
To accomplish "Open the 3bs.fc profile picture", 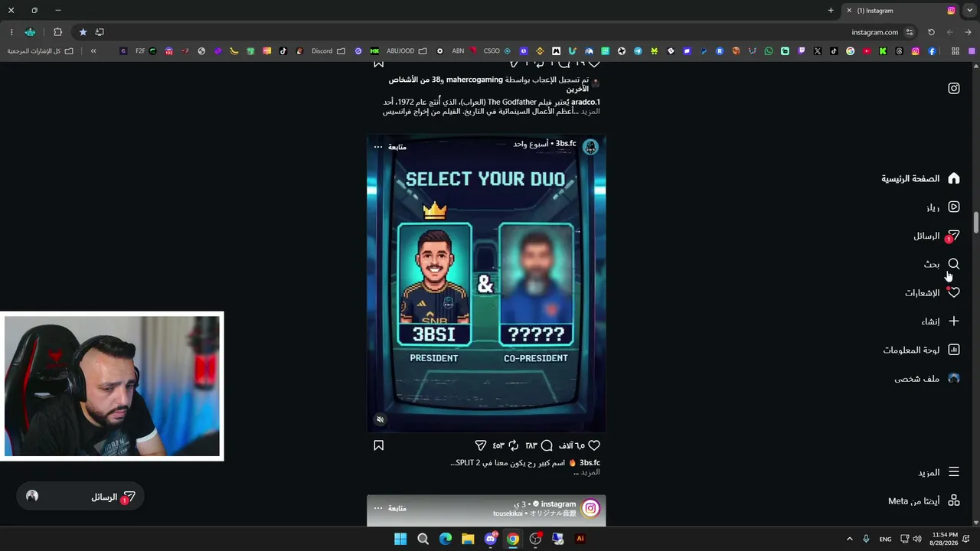I will [590, 147].
